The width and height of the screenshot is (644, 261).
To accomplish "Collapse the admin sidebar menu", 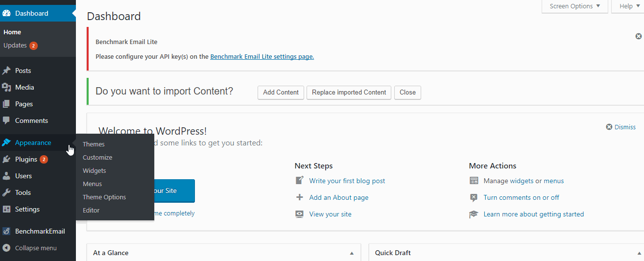I will tap(35, 248).
